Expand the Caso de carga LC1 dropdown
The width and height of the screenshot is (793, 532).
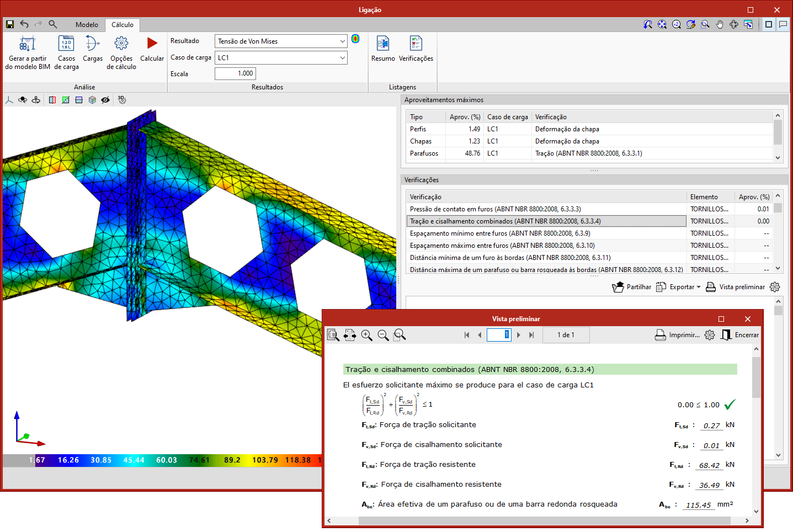[x=342, y=58]
